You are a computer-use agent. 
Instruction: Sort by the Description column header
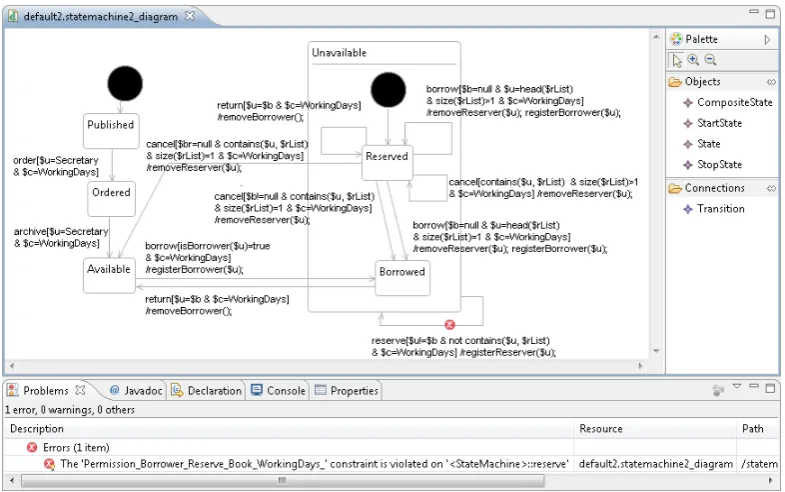point(288,429)
